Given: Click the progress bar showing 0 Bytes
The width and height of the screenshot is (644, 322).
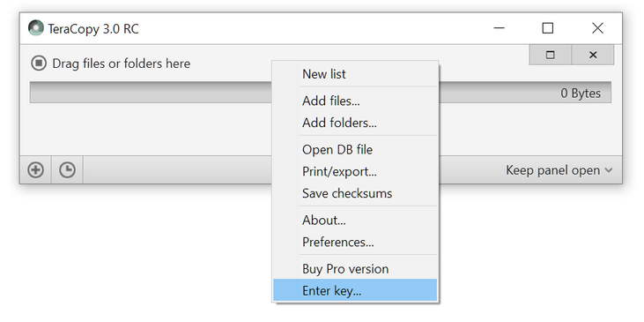Looking at the screenshot, I should 321,93.
